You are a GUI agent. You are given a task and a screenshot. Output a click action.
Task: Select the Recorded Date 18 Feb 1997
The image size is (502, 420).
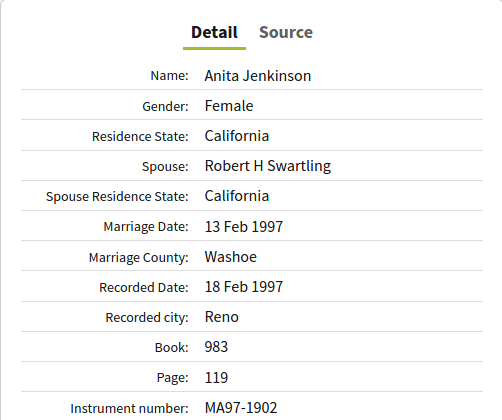click(244, 287)
